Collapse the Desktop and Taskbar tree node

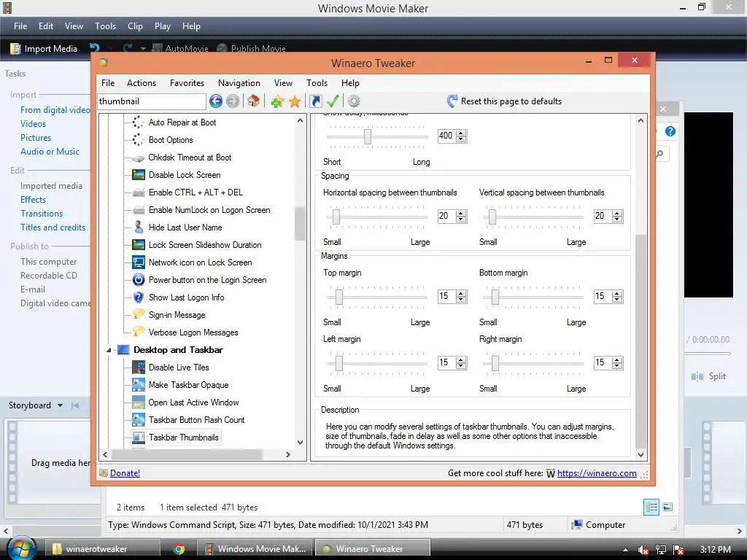tap(109, 350)
